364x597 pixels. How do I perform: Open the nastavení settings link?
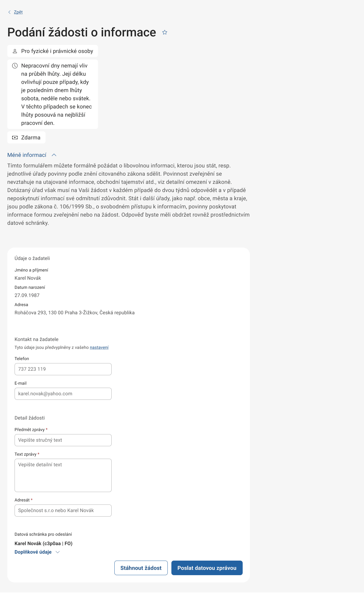click(99, 348)
